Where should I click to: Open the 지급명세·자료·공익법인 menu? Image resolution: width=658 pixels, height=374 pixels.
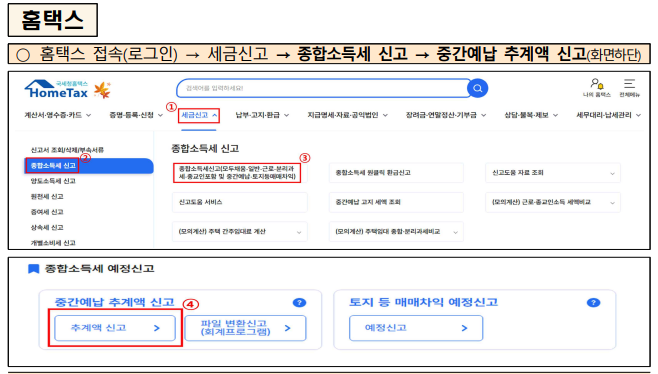(347, 115)
